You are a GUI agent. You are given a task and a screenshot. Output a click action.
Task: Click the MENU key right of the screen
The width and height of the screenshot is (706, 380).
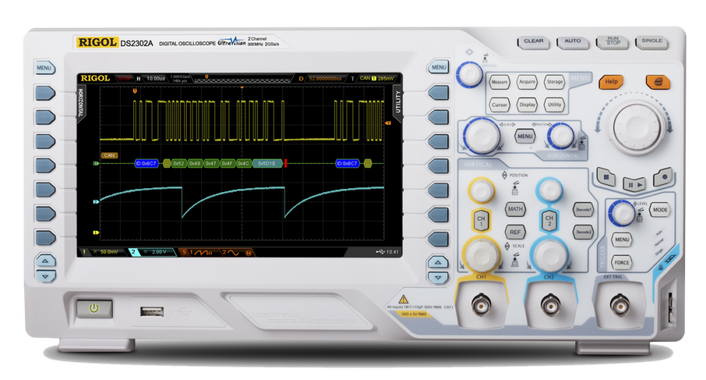438,68
